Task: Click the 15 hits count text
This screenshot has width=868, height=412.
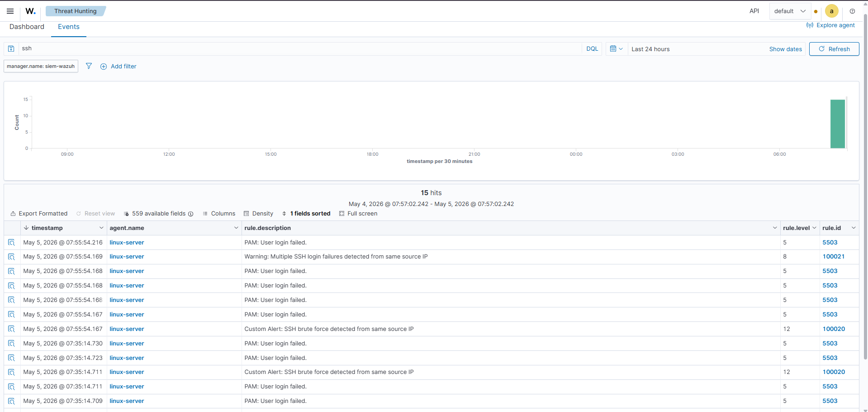Action: point(431,193)
